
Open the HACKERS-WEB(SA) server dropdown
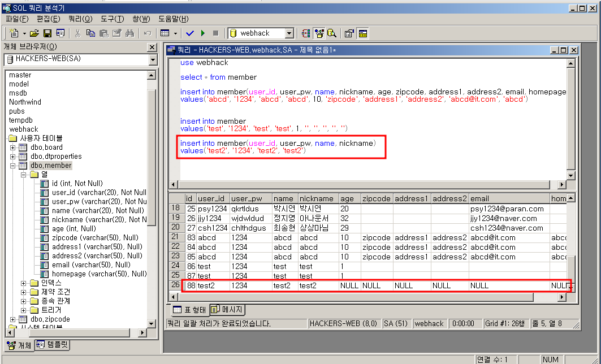pyautogui.click(x=153, y=60)
